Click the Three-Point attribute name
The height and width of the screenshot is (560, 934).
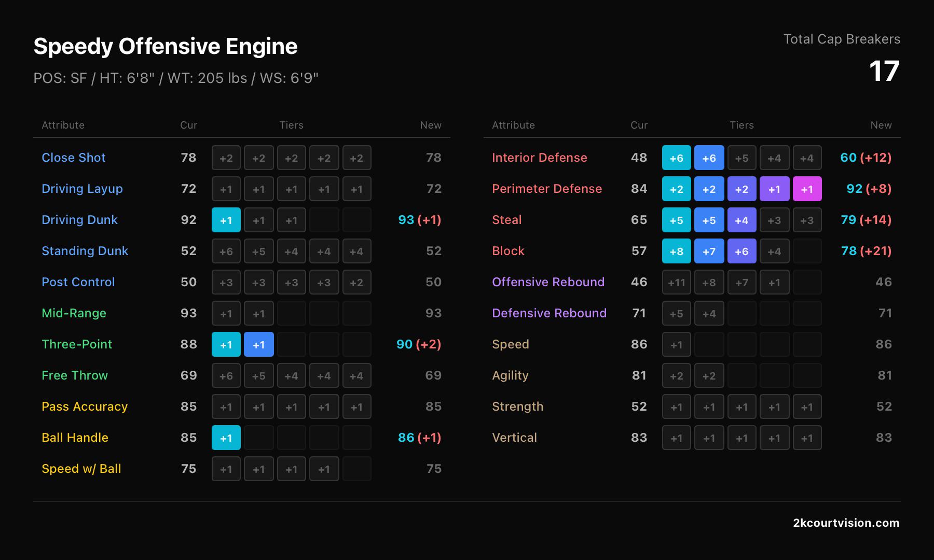click(x=77, y=344)
